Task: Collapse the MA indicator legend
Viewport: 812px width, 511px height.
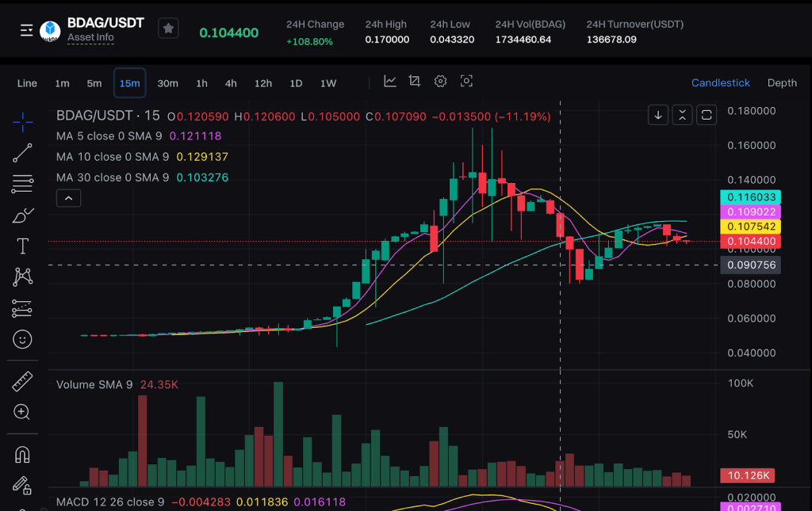Action: (68, 198)
